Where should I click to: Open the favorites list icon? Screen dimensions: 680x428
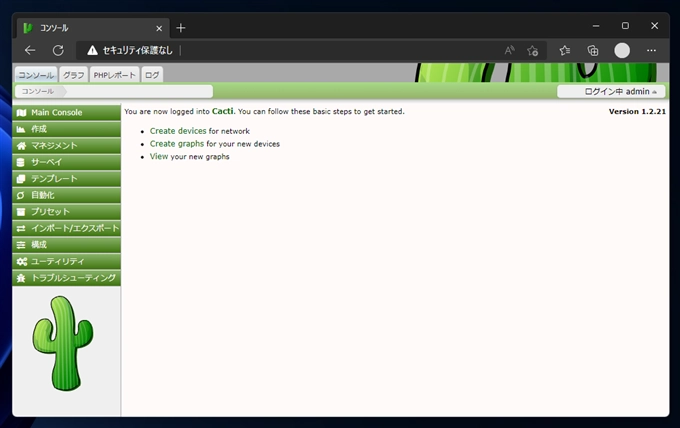pyautogui.click(x=565, y=51)
